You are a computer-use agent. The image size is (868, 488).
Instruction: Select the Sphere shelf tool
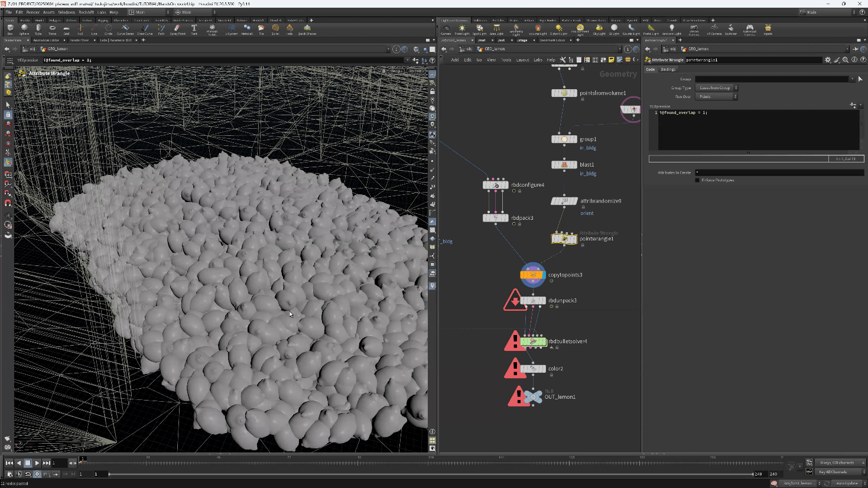pyautogui.click(x=24, y=28)
